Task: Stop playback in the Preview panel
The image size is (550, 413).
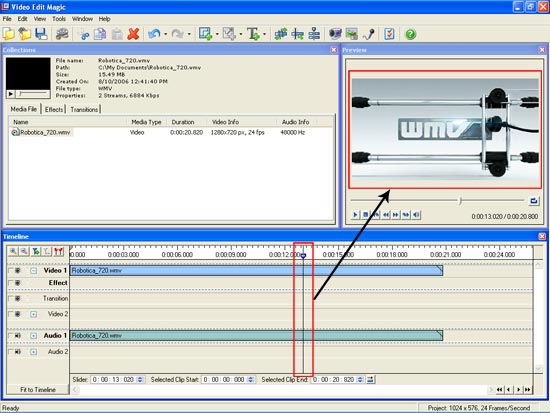Action: coord(365,215)
